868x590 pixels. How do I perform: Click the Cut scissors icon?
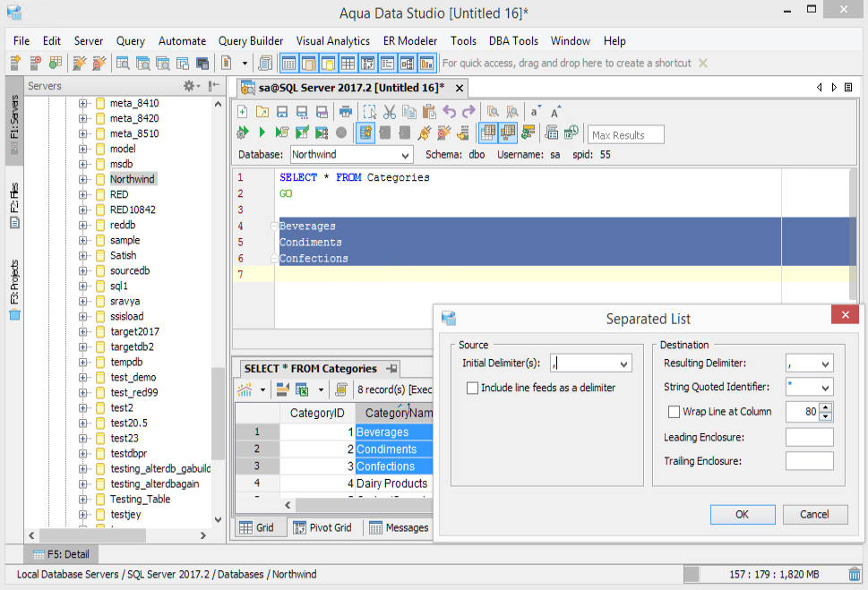(390, 112)
